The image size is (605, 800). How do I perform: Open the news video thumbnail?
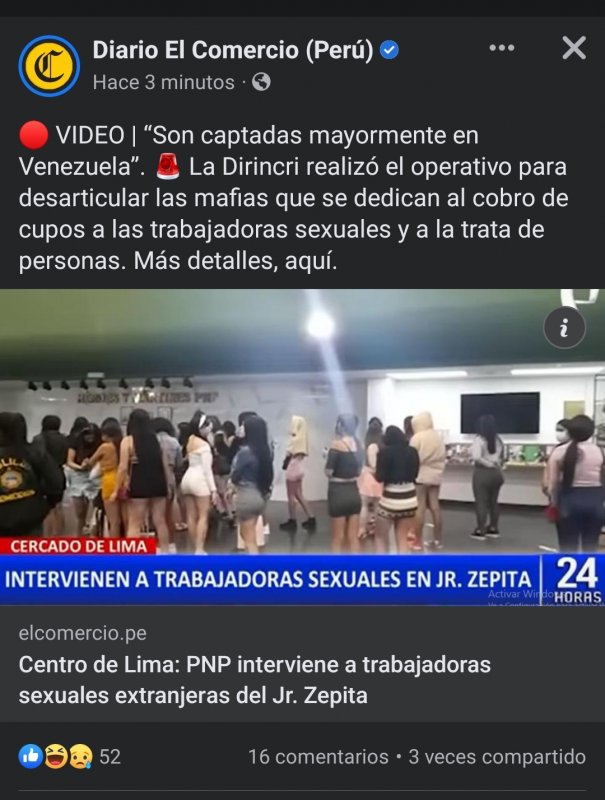tap(302, 447)
